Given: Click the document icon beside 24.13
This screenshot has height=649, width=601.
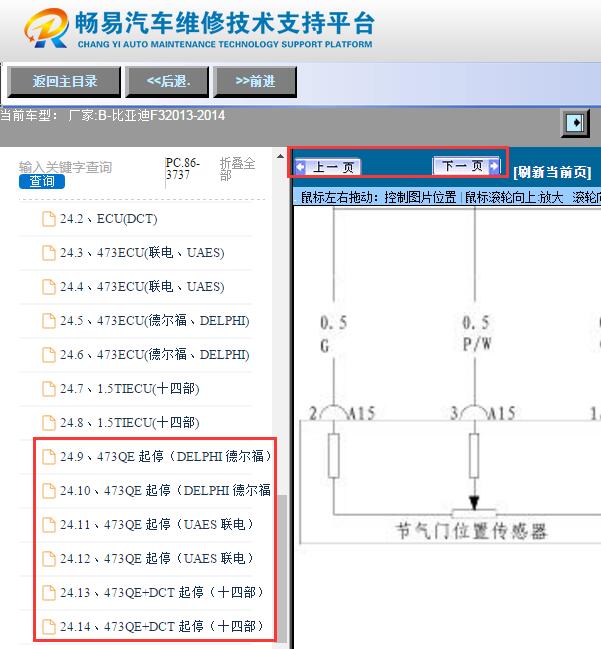Looking at the screenshot, I should pyautogui.click(x=49, y=592).
